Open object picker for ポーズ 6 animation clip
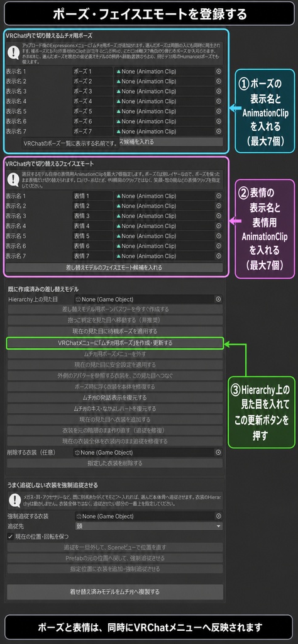Screen dimensions: 298x644 (218, 121)
